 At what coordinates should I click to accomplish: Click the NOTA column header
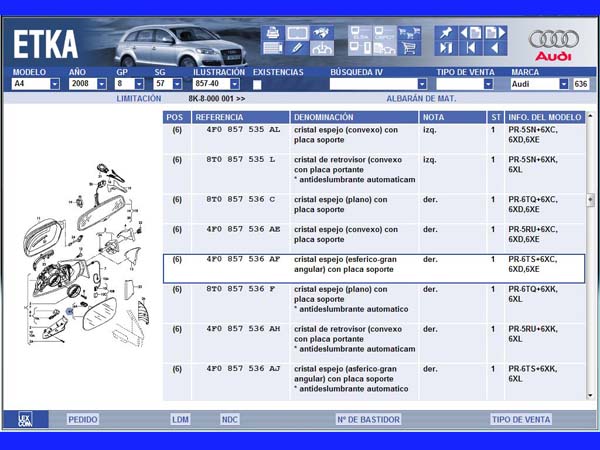[452, 117]
